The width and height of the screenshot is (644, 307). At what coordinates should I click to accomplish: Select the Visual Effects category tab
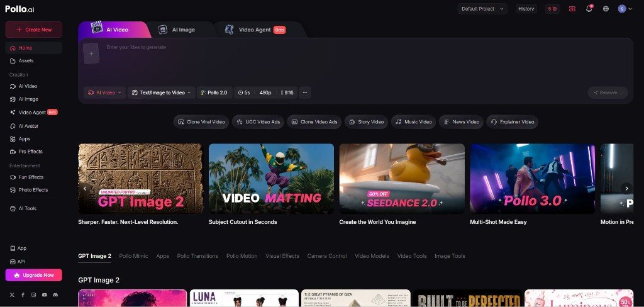[282, 256]
